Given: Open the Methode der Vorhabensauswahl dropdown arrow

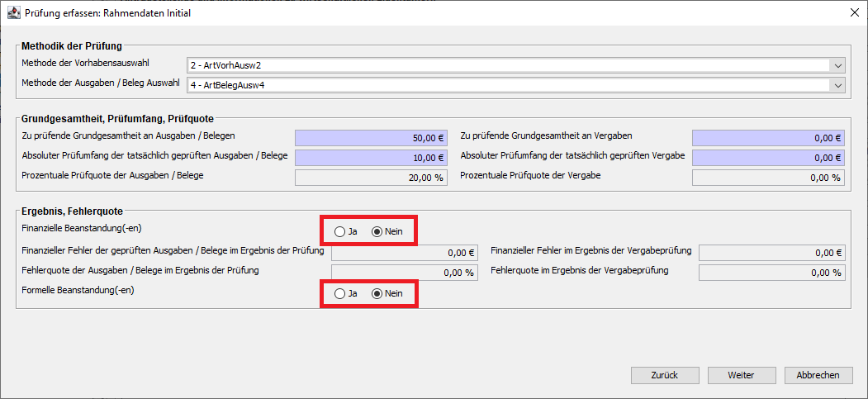Looking at the screenshot, I should 837,66.
